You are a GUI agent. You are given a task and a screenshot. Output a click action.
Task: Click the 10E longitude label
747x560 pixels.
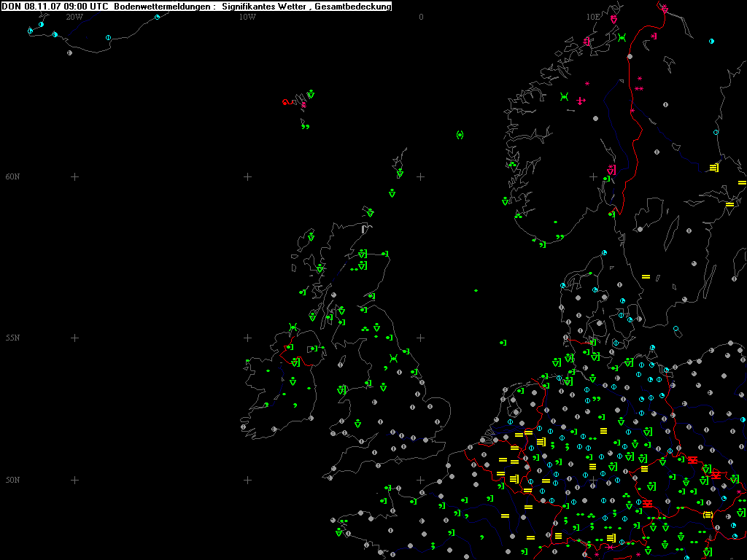click(592, 17)
